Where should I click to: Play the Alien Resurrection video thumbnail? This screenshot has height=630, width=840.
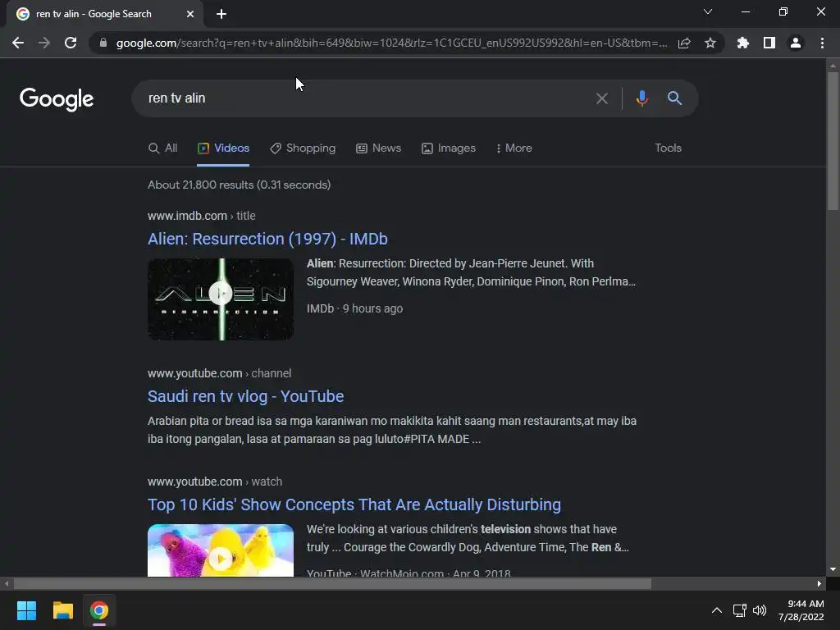(220, 299)
